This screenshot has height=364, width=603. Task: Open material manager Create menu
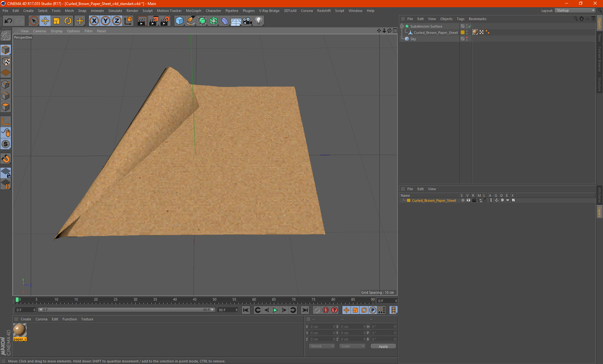[26, 319]
